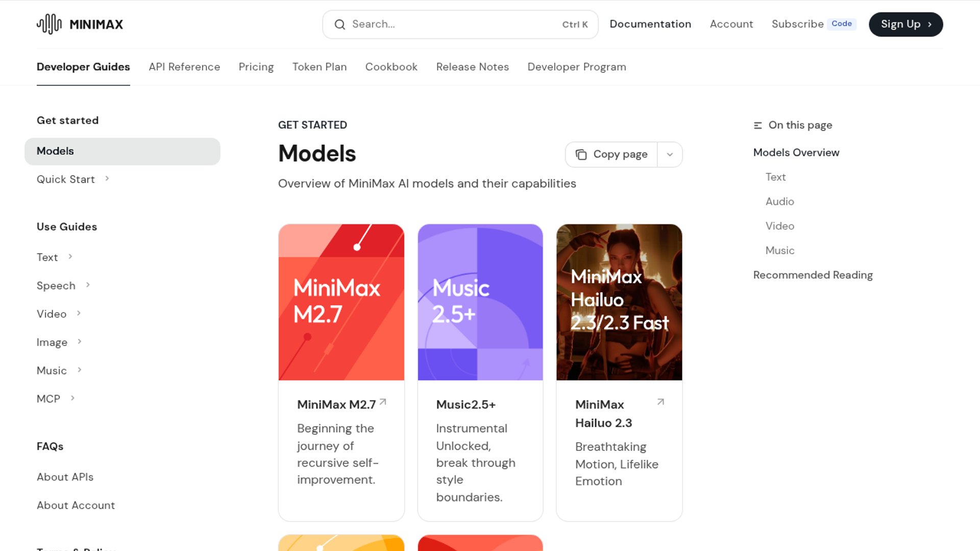Expand the Speech guide section

tap(88, 285)
